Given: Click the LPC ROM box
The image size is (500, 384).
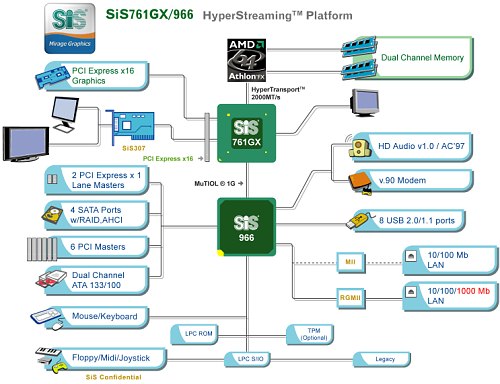Looking at the screenshot, I should (194, 334).
